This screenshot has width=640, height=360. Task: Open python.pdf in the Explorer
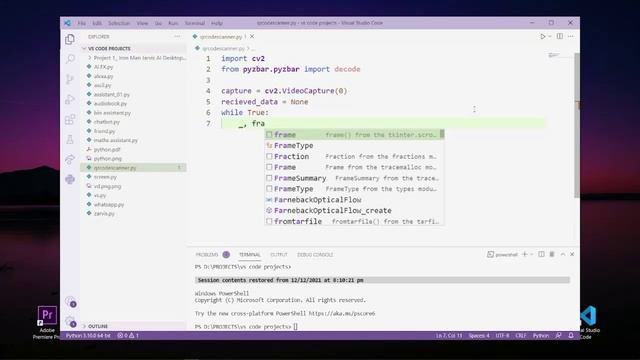pyautogui.click(x=107, y=149)
